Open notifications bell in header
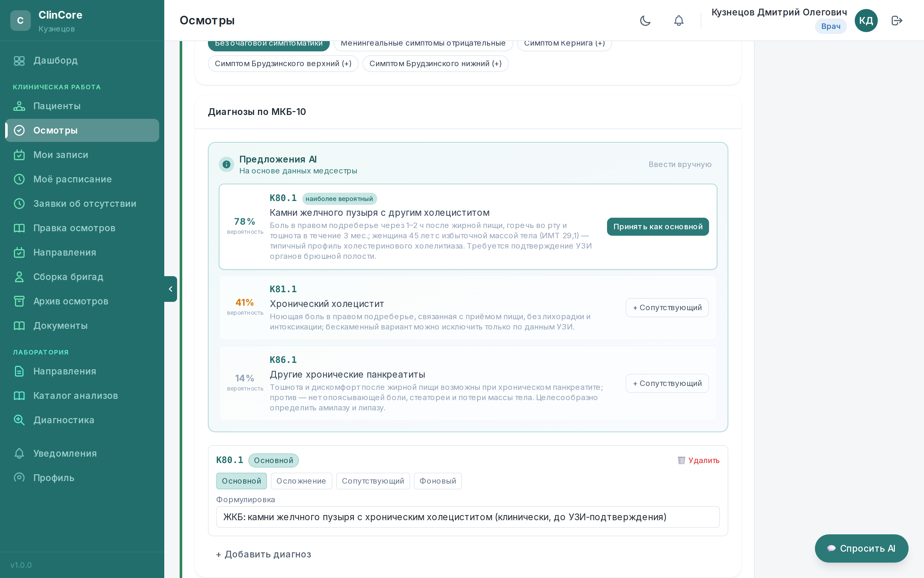 (679, 20)
